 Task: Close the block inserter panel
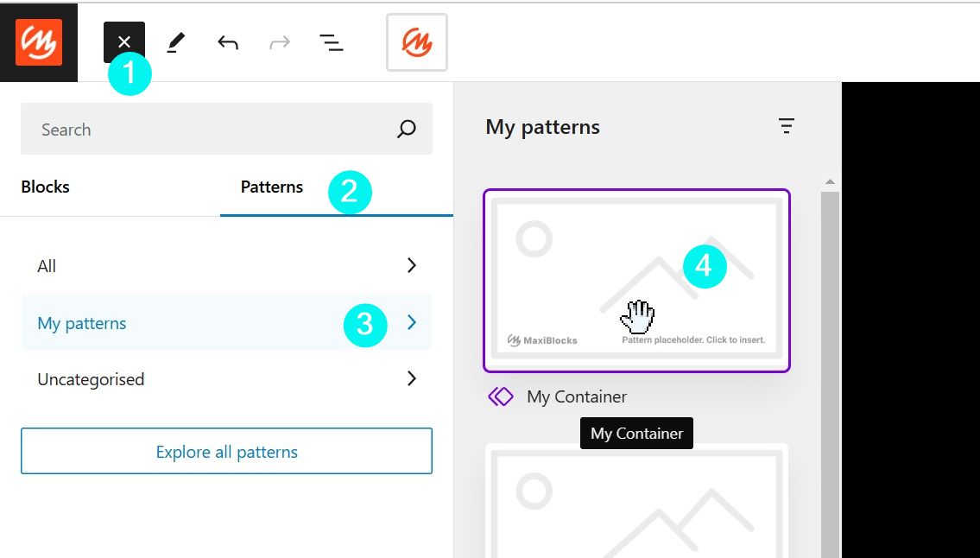124,42
